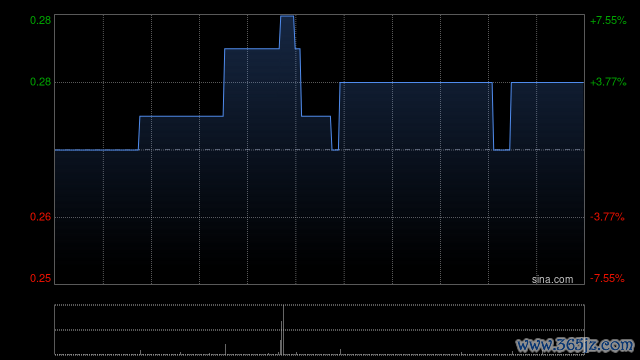Click the last price dip before the final rise
The height and width of the screenshot is (360, 640).
pos(502,150)
